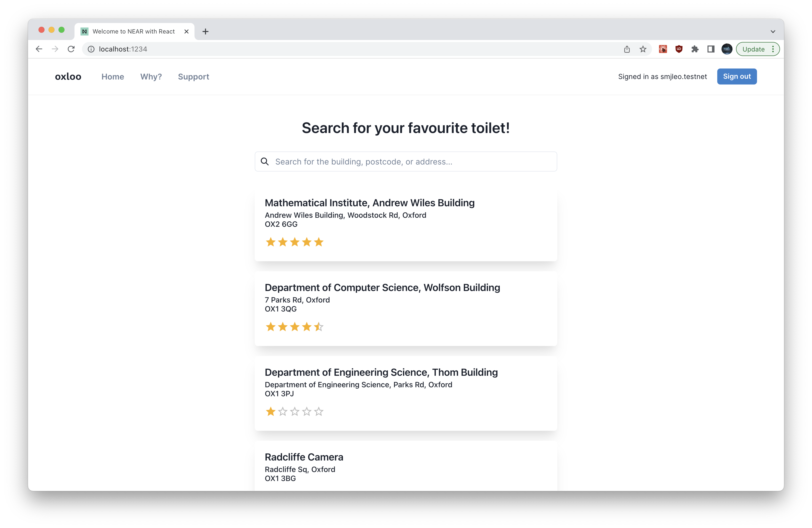Go to the Home nav link

click(x=112, y=77)
